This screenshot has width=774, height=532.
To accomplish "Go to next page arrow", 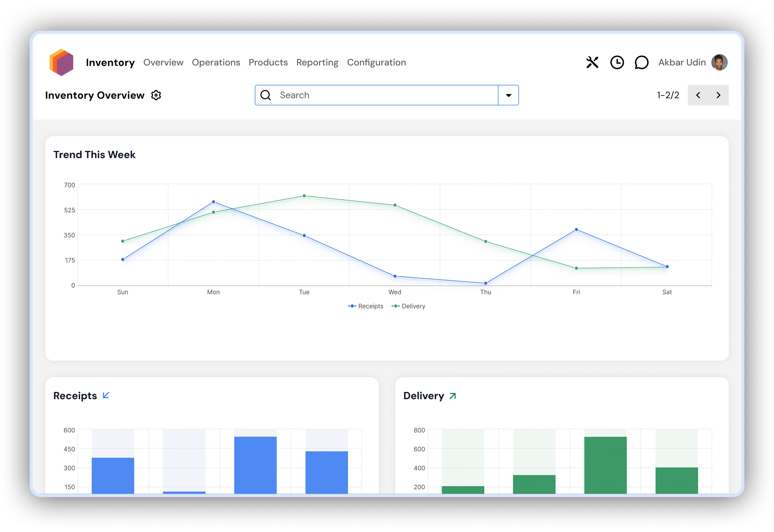I will click(718, 95).
